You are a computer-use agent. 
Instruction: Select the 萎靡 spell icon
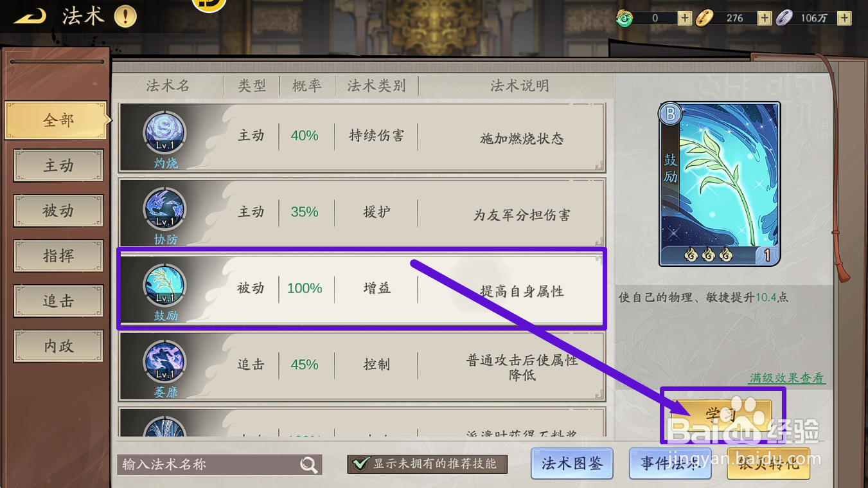pyautogui.click(x=165, y=362)
